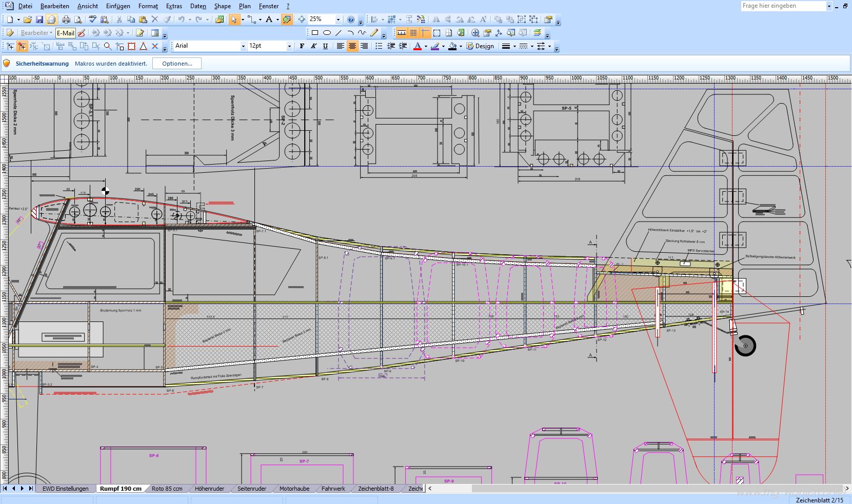Screen dimensions: 852x504
Task: Select the Text tool A icon
Action: point(269,19)
